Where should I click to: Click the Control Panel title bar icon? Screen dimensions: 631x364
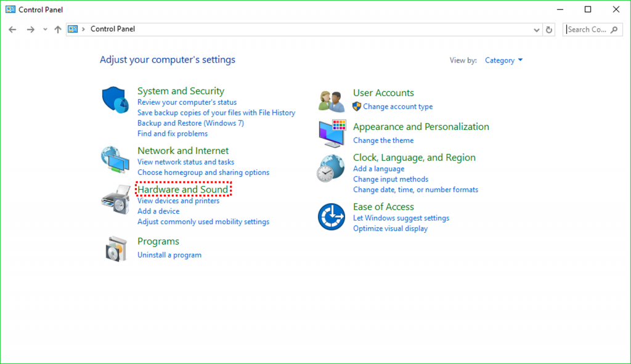10,9
